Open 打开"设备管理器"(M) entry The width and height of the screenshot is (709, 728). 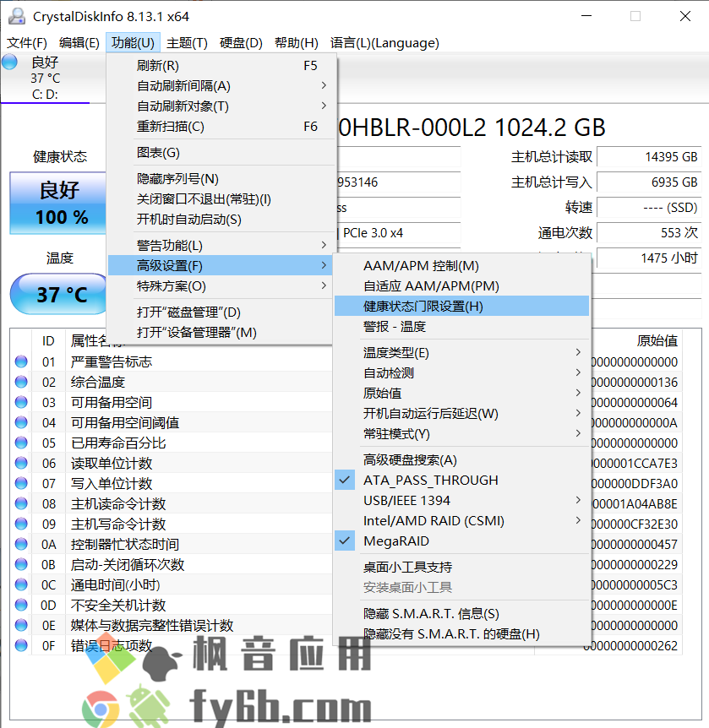tap(221, 333)
